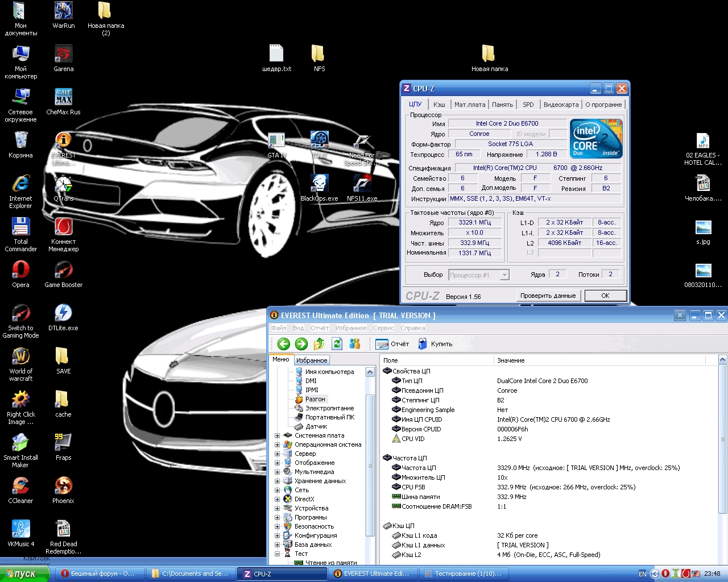Click the EVEREST users toolbar icon
The height and width of the screenshot is (582, 728).
coord(355,344)
